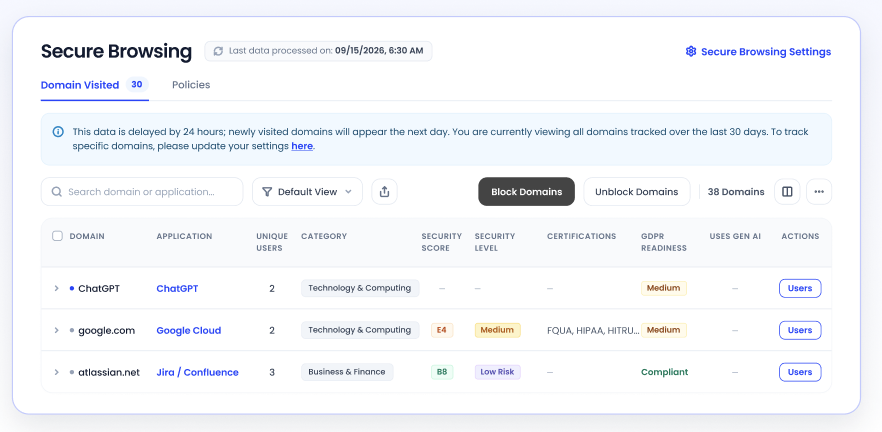Click the Security Score column header
The height and width of the screenshot is (432, 882).
[442, 242]
